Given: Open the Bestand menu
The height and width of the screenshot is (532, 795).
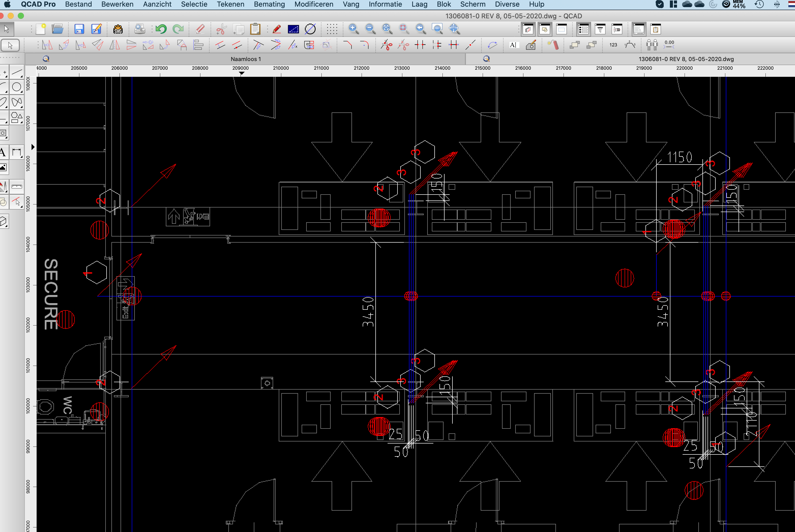Looking at the screenshot, I should click(78, 4).
